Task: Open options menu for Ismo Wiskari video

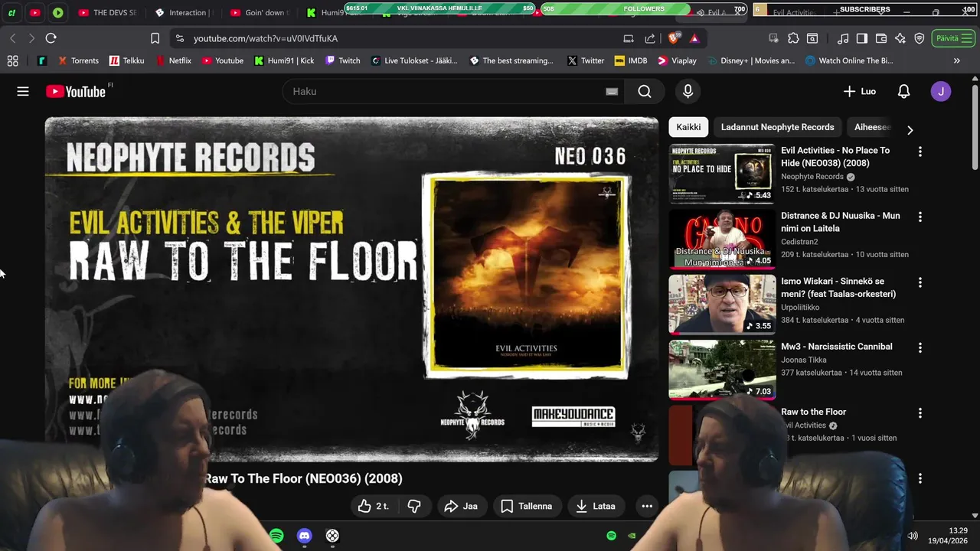Action: click(920, 282)
